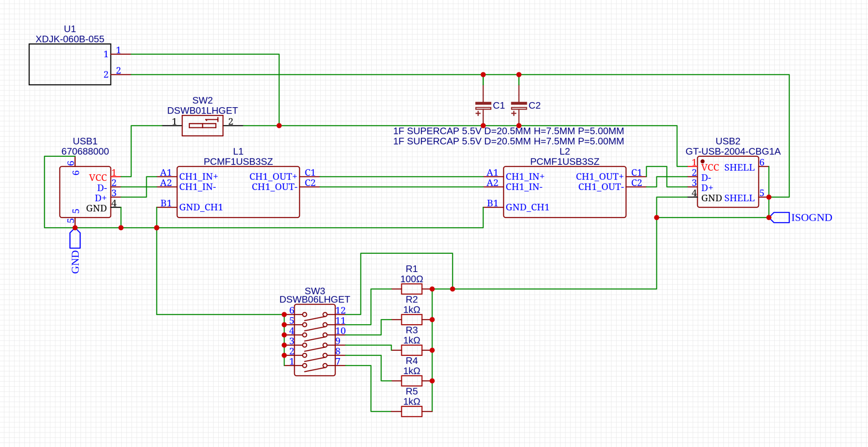Viewport: 868px width, 447px height.
Task: Click the CH1_OUT- pin label on L1
Action: pyautogui.click(x=274, y=187)
